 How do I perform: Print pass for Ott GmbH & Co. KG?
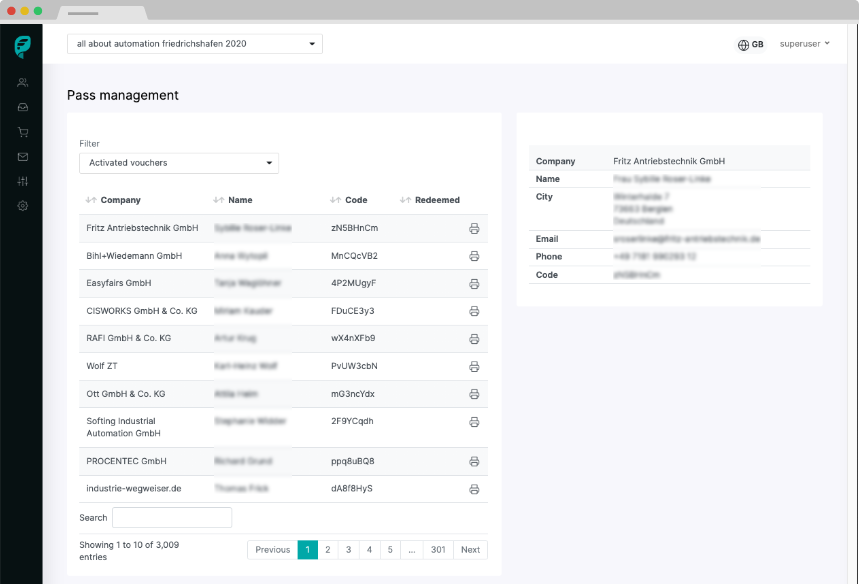coord(474,394)
